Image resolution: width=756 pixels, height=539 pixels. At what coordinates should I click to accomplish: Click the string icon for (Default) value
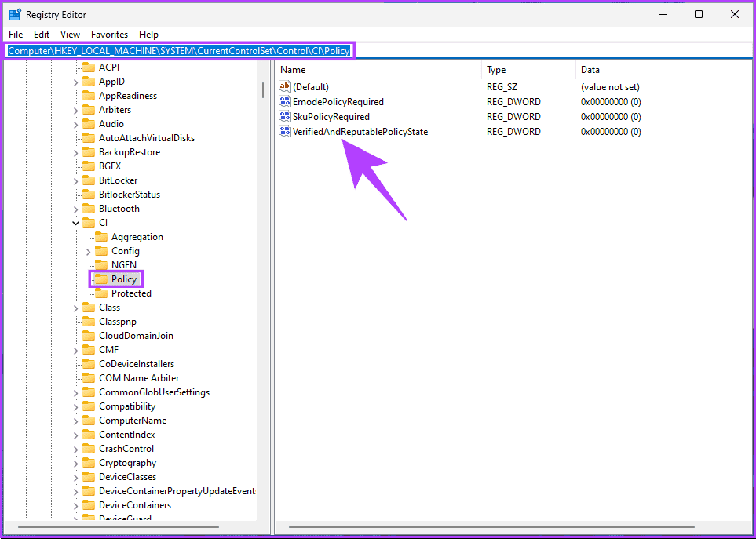tap(285, 87)
